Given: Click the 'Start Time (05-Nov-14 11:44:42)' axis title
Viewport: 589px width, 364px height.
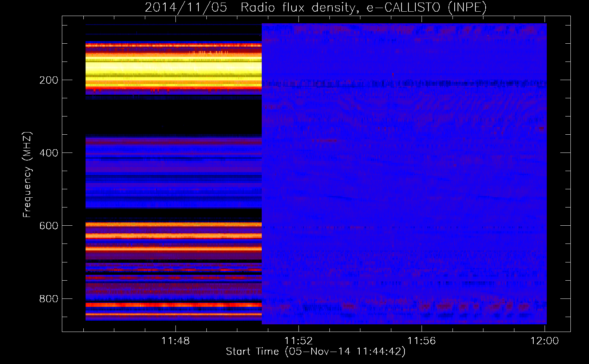Looking at the screenshot, I should (x=316, y=352).
